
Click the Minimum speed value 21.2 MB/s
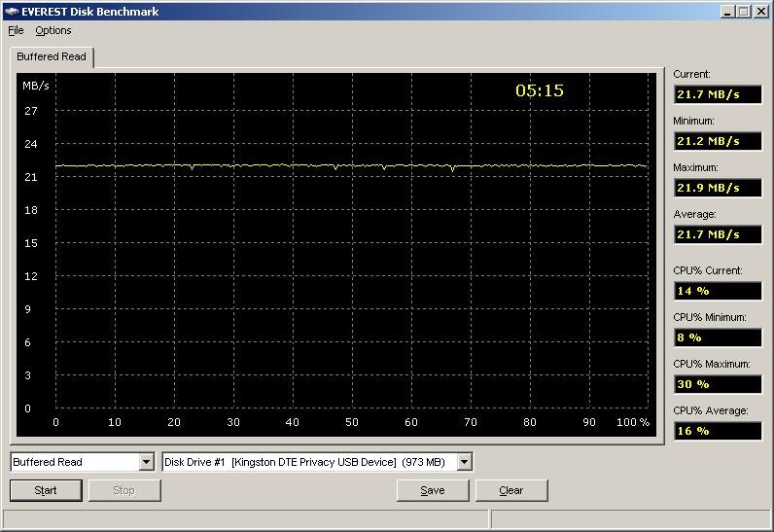click(718, 141)
